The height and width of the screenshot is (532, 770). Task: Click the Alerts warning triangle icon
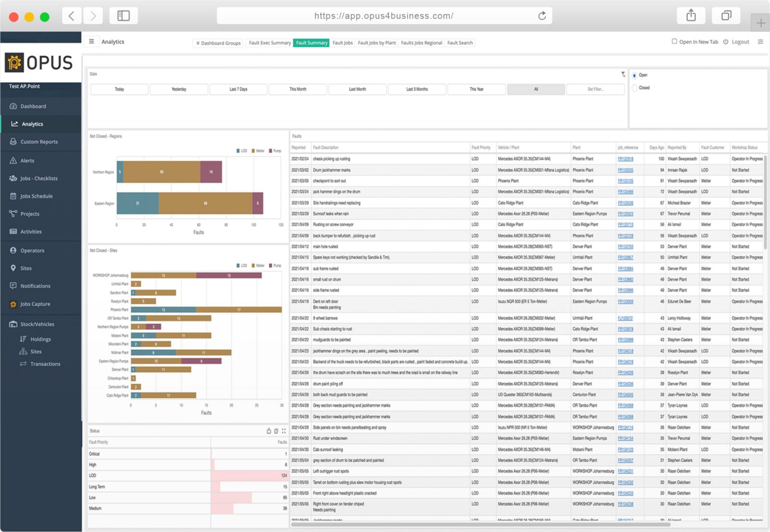13,161
